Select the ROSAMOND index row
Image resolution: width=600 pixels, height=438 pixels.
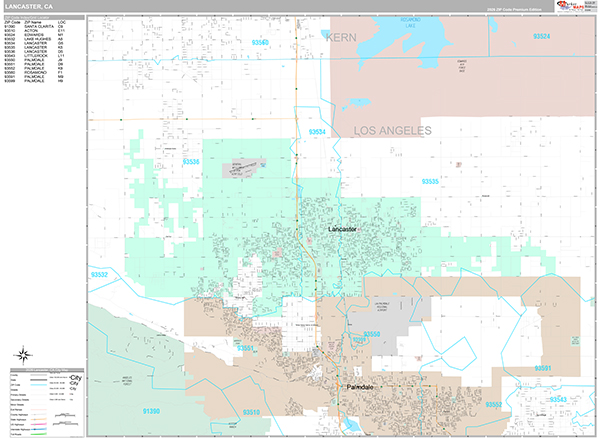34,72
